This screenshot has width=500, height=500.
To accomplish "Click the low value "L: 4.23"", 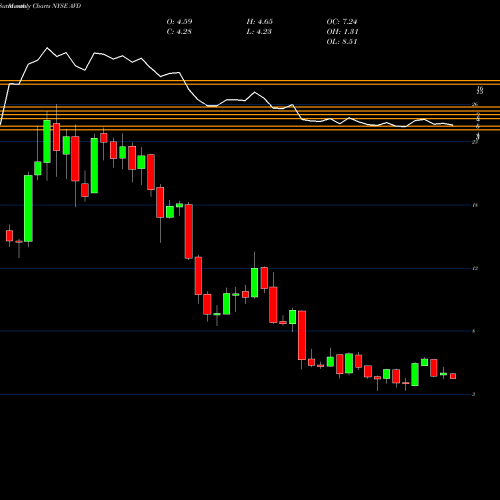I will coord(259,32).
